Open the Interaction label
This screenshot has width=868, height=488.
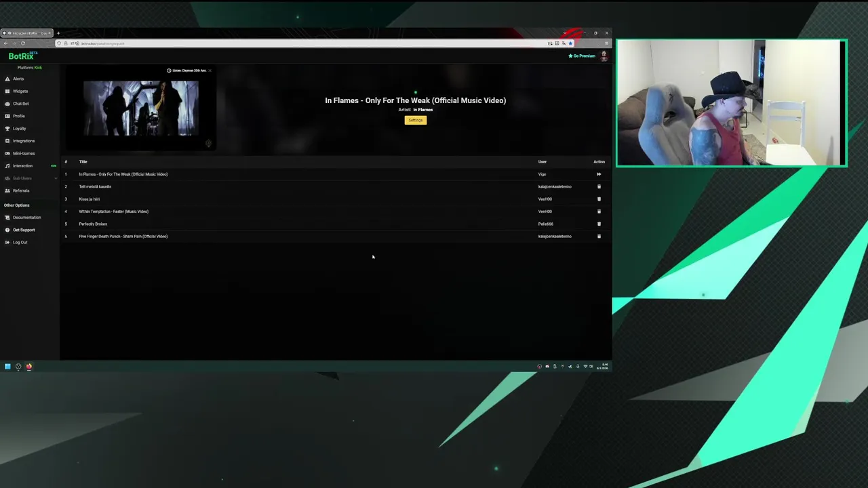22,165
